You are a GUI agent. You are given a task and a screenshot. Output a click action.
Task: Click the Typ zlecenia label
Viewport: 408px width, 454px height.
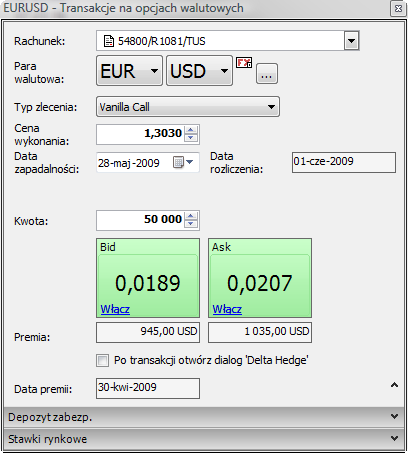coord(45,107)
